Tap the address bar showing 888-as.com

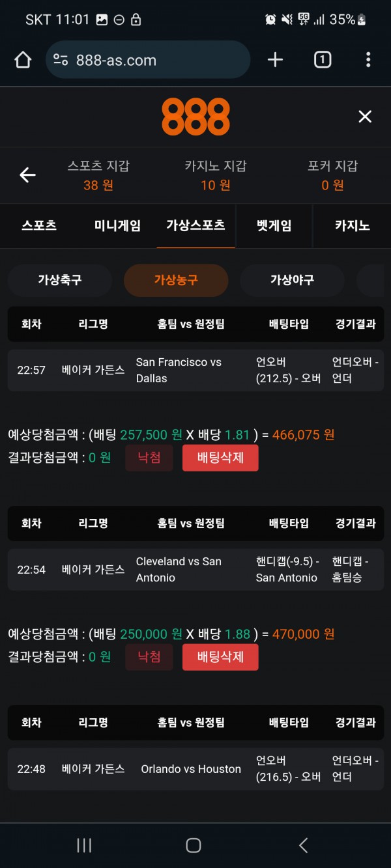click(x=156, y=61)
